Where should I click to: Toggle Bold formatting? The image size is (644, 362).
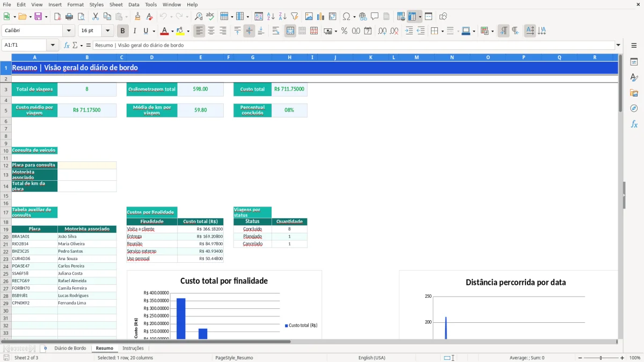tap(123, 31)
